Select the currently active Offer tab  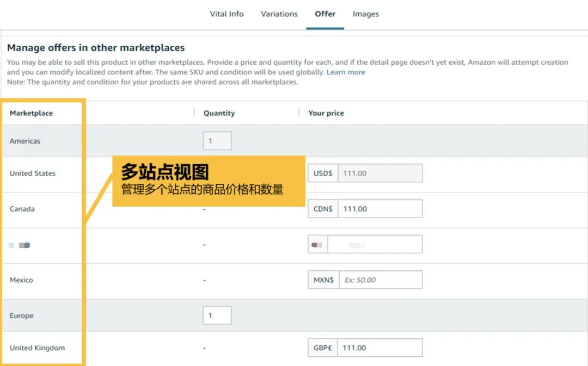(x=324, y=14)
